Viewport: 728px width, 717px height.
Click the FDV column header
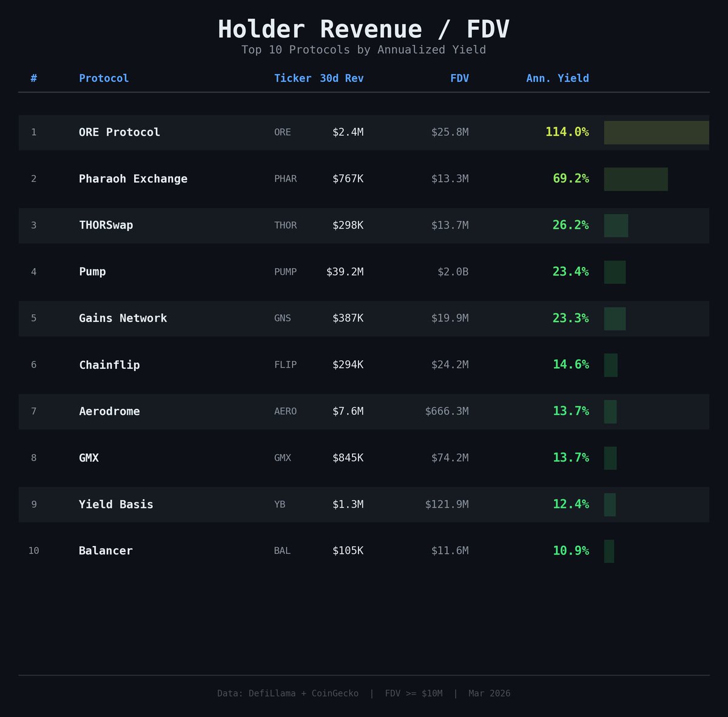pos(459,78)
